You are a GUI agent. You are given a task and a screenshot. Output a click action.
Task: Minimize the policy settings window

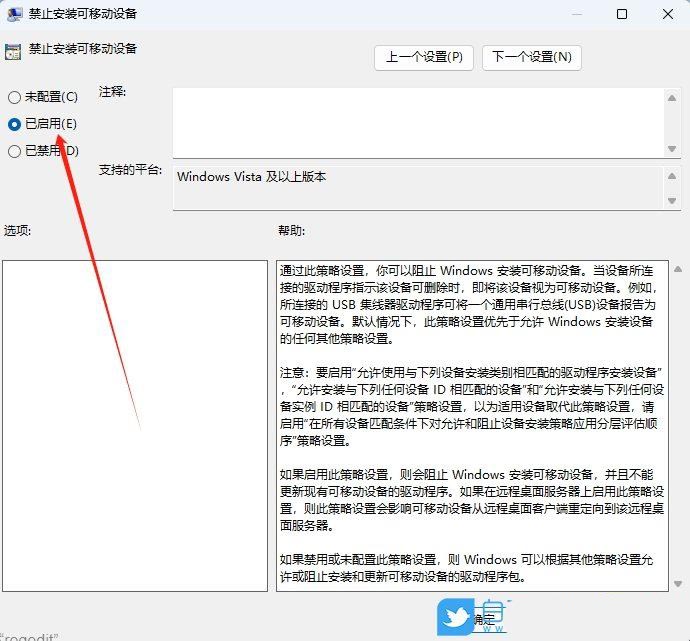(x=577, y=14)
